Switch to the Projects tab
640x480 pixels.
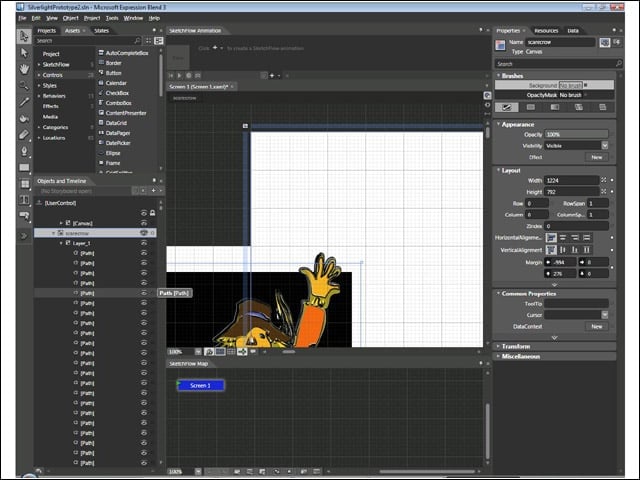tap(47, 31)
